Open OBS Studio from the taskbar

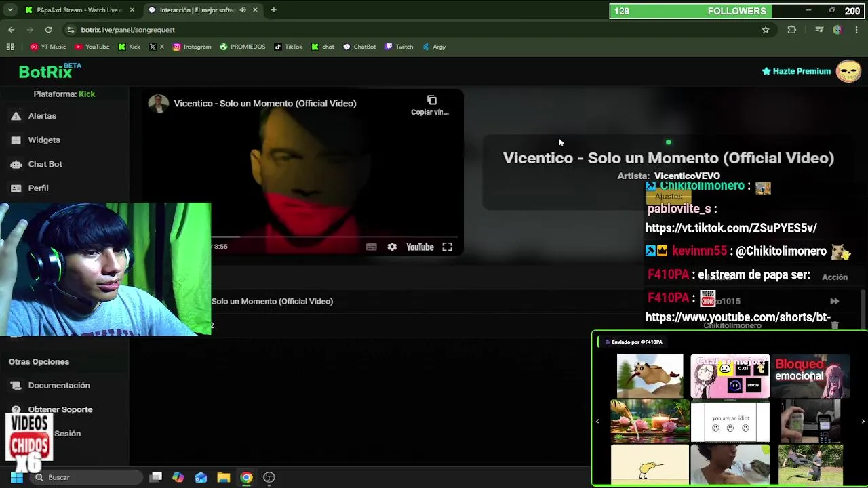coord(269,477)
